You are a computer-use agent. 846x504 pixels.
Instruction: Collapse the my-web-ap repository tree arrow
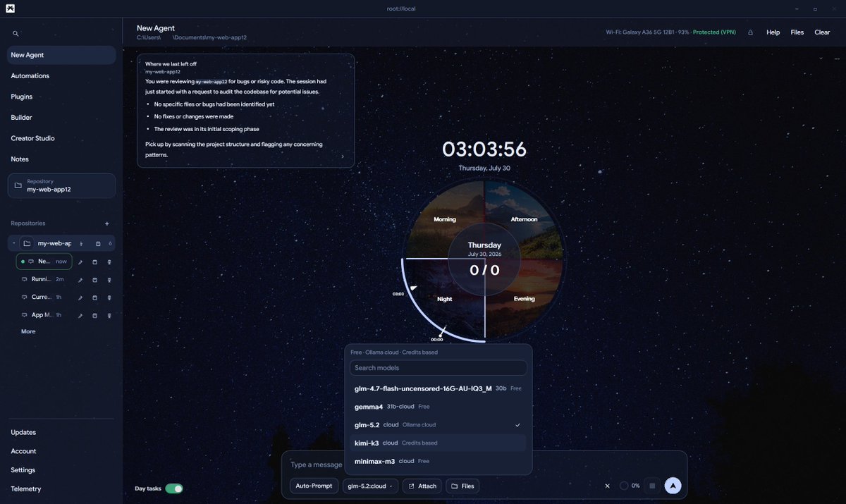pyautogui.click(x=14, y=243)
